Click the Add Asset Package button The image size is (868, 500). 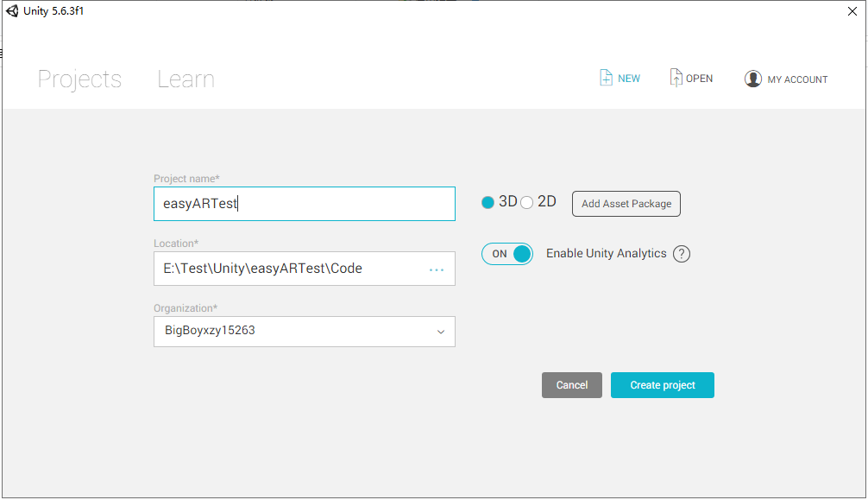626,204
